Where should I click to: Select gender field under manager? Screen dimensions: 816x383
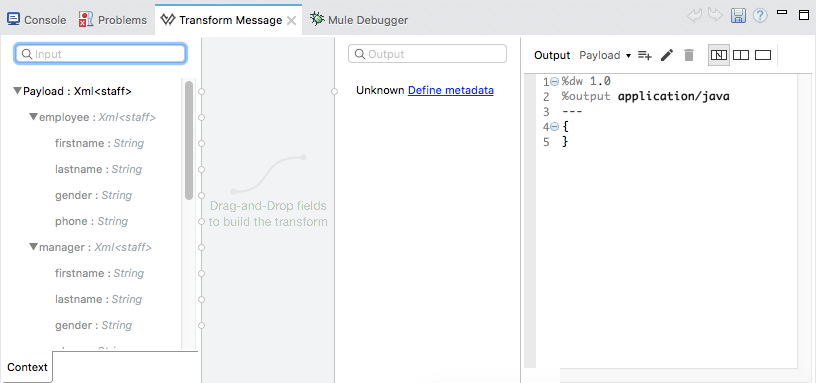[94, 325]
